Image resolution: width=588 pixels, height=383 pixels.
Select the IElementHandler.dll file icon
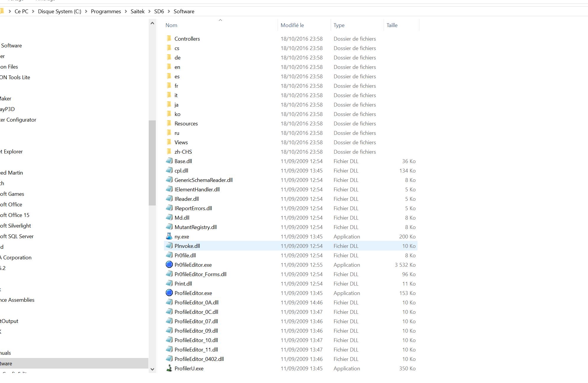tap(169, 189)
